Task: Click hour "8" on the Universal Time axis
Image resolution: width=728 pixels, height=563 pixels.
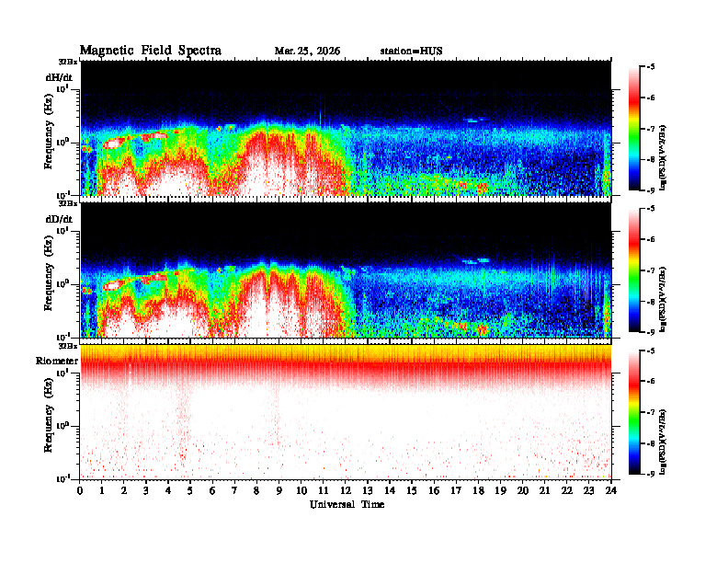Action: click(x=256, y=490)
